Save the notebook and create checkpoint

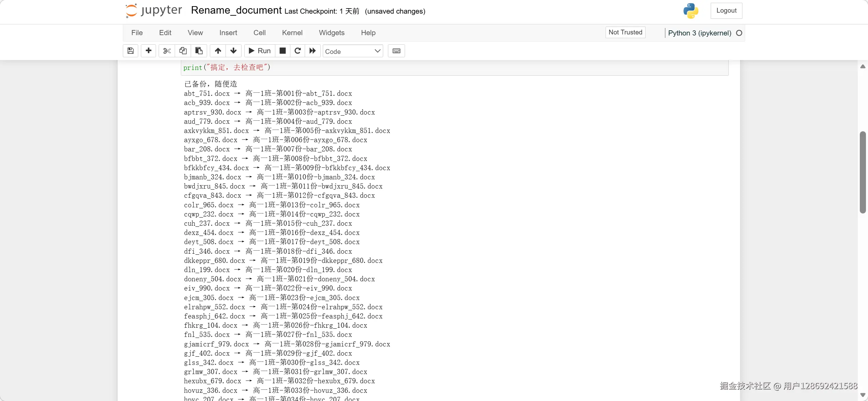(130, 50)
